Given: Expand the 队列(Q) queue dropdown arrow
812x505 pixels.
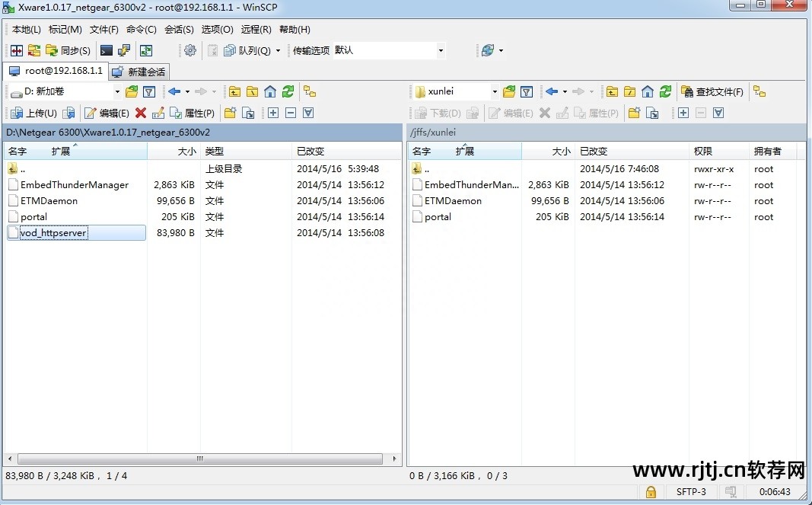Looking at the screenshot, I should 278,50.
